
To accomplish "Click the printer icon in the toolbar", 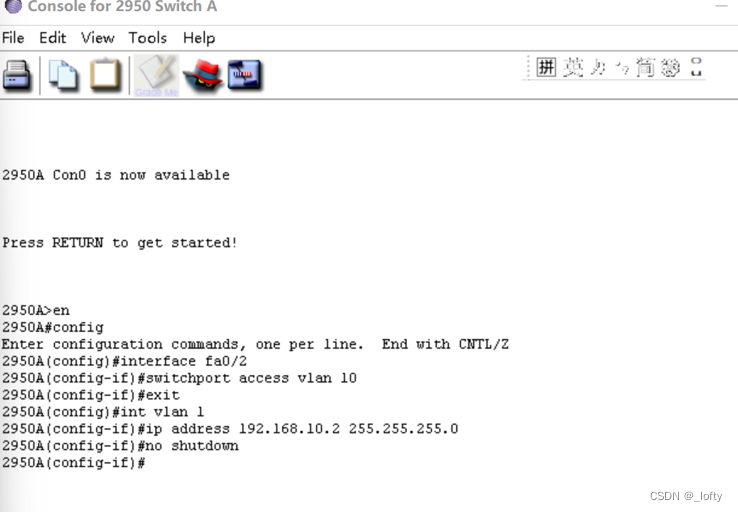I will [17, 75].
